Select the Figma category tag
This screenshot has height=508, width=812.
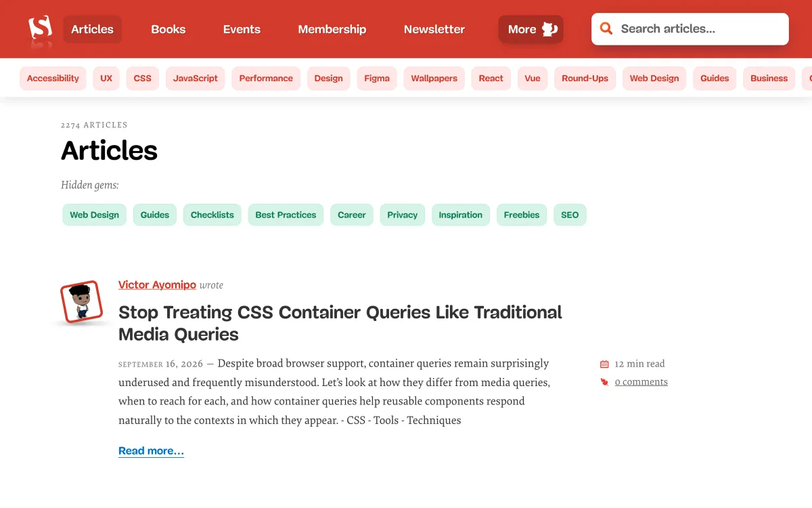377,78
